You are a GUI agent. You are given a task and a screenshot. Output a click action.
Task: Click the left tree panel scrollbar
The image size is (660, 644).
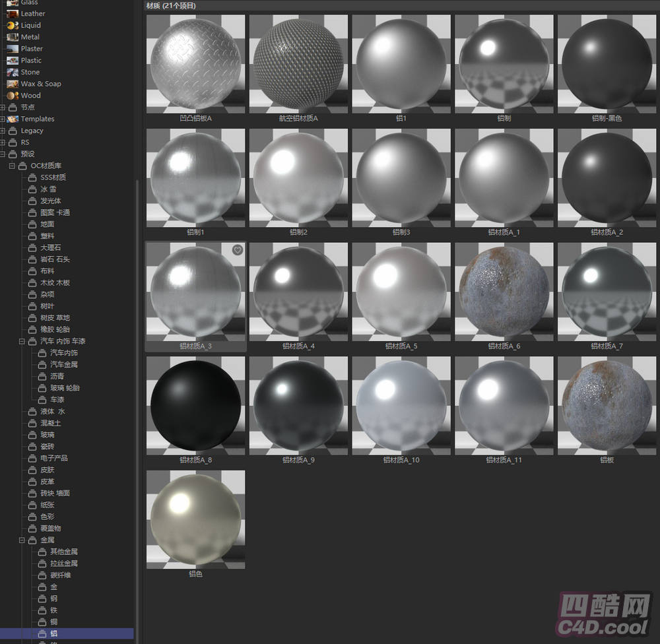pyautogui.click(x=137, y=396)
